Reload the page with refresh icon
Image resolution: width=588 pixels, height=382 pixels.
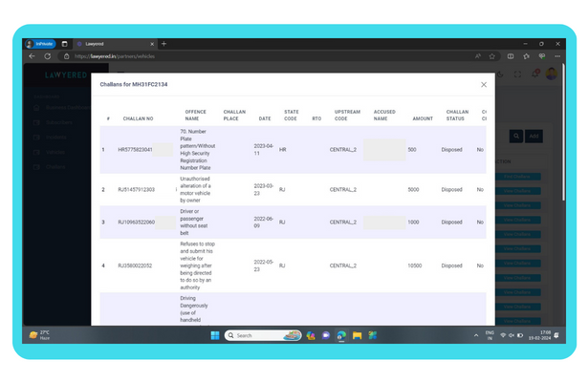pyautogui.click(x=49, y=56)
